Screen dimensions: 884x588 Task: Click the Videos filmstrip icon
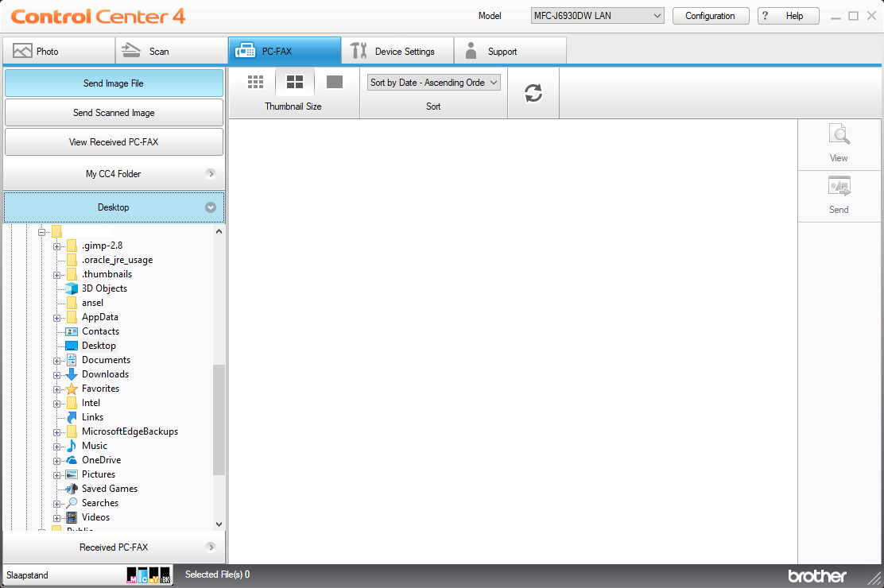(x=72, y=517)
